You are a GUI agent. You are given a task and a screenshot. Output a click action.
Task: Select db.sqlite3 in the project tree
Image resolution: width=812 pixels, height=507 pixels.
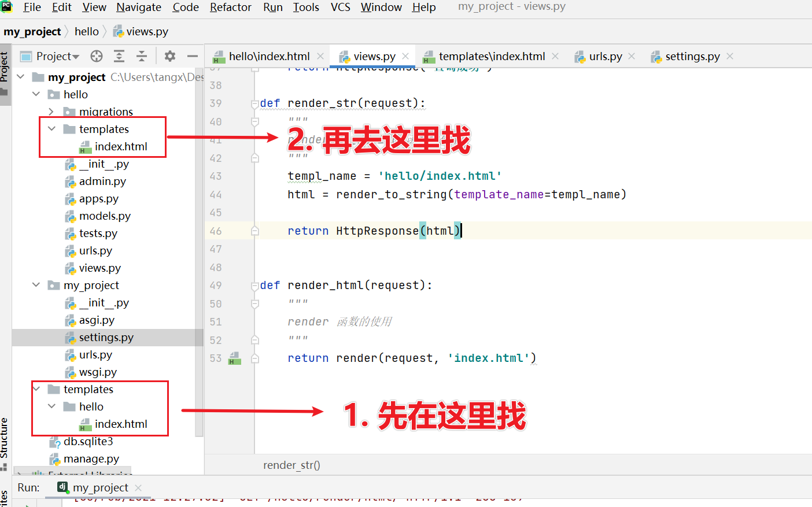pos(88,441)
